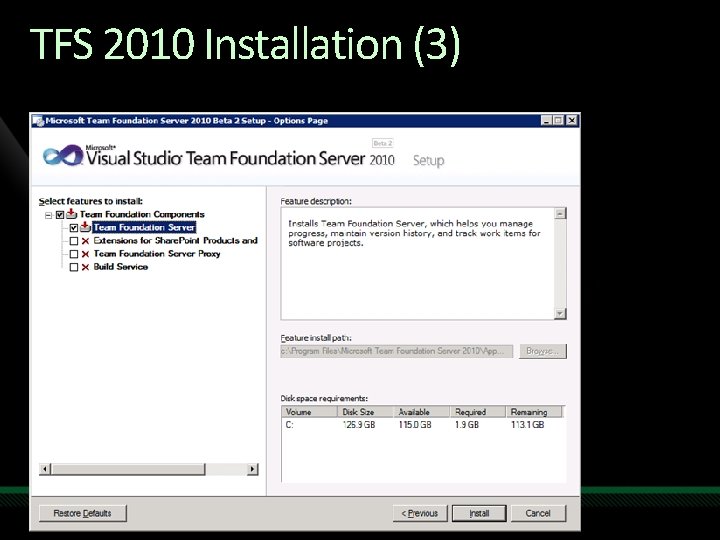Click the 115.0 GB available value
Viewport: 720px width, 540px height.
[415, 425]
